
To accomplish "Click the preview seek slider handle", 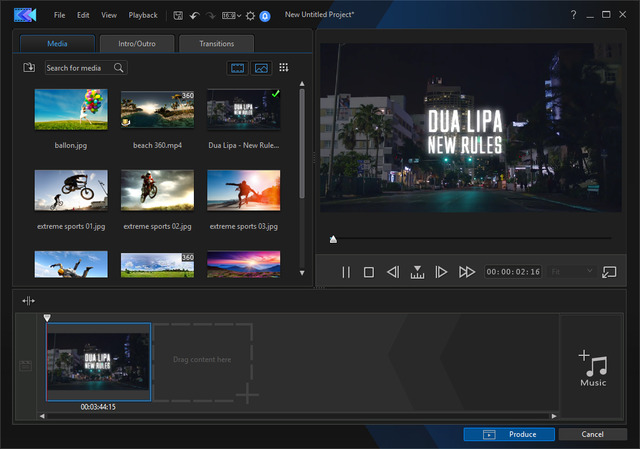I will [x=333, y=239].
